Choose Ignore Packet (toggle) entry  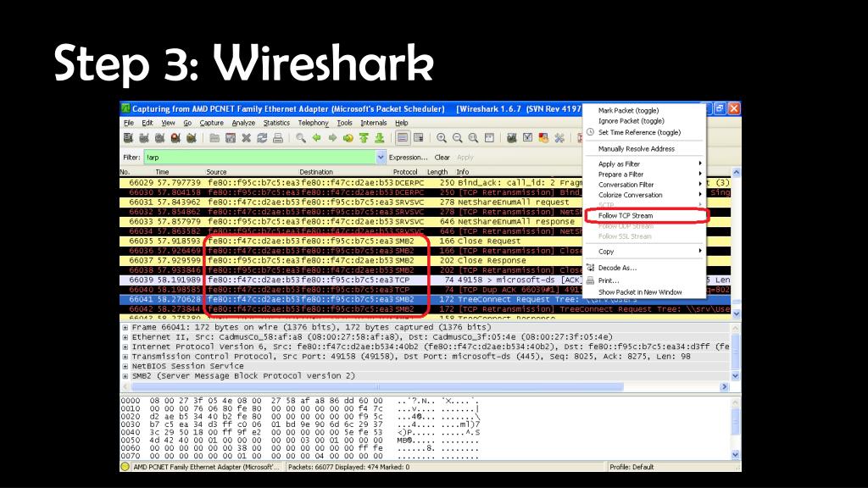pos(631,121)
